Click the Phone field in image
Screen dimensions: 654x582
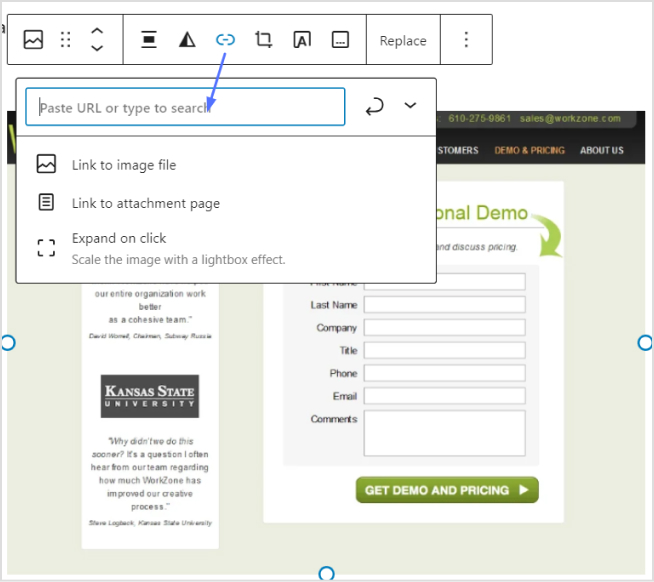445,373
